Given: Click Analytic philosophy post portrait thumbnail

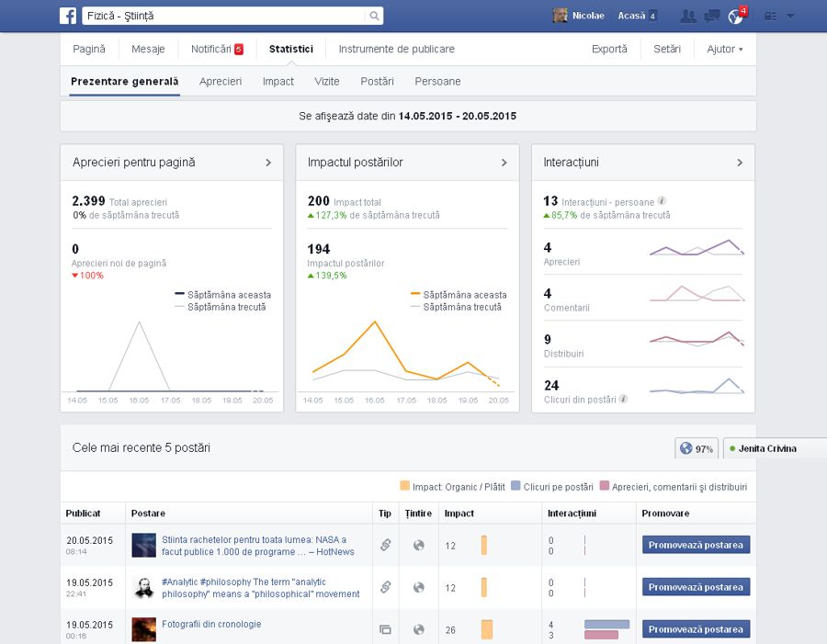Looking at the screenshot, I should click(143, 588).
